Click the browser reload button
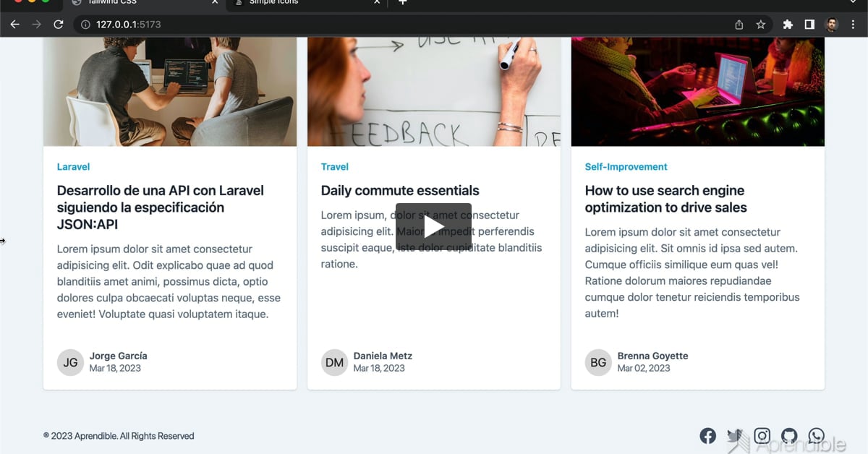This screenshot has width=868, height=454. tap(59, 25)
